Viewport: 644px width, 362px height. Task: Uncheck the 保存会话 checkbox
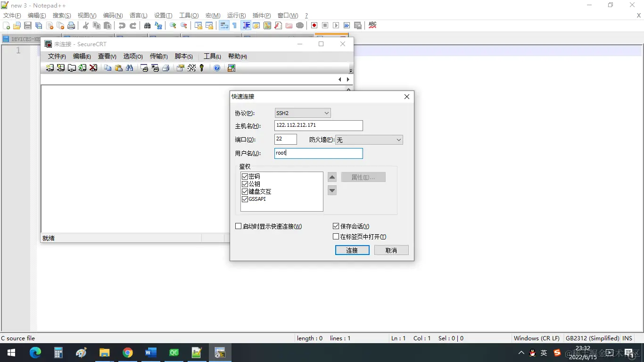click(x=336, y=226)
